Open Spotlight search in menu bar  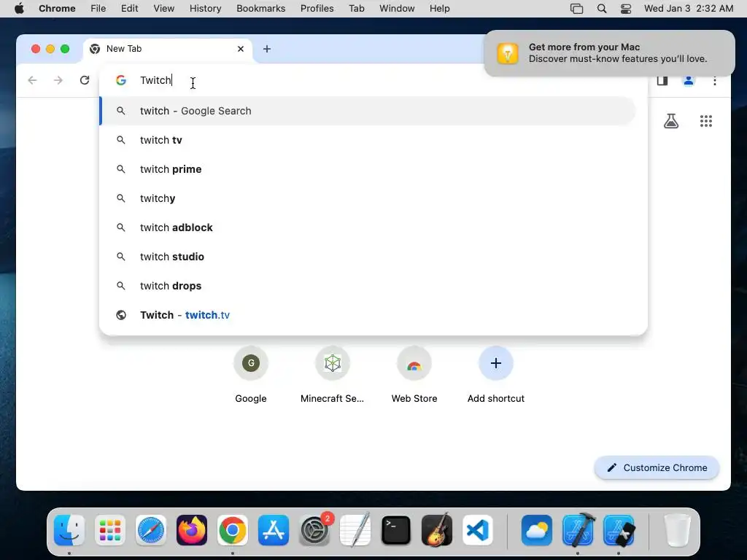[602, 9]
